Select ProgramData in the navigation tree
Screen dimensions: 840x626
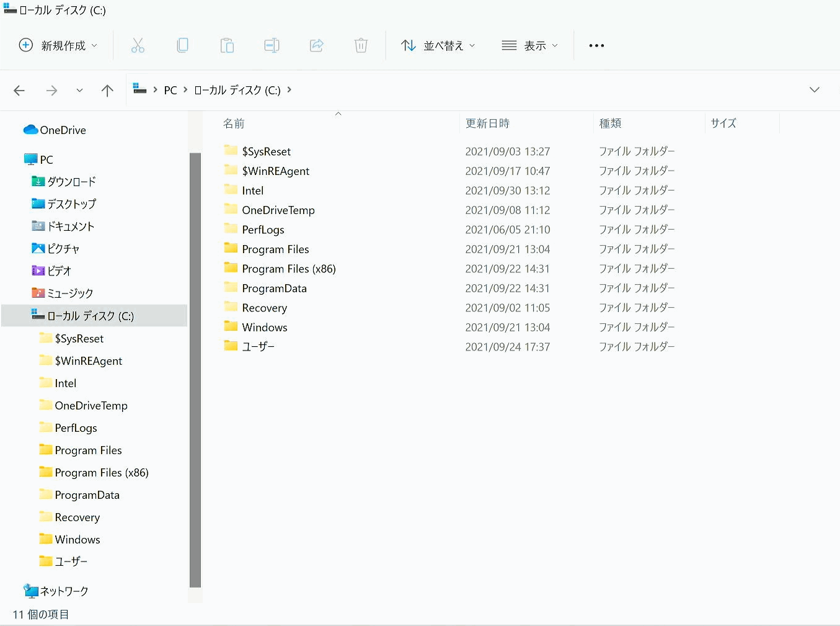click(x=79, y=495)
